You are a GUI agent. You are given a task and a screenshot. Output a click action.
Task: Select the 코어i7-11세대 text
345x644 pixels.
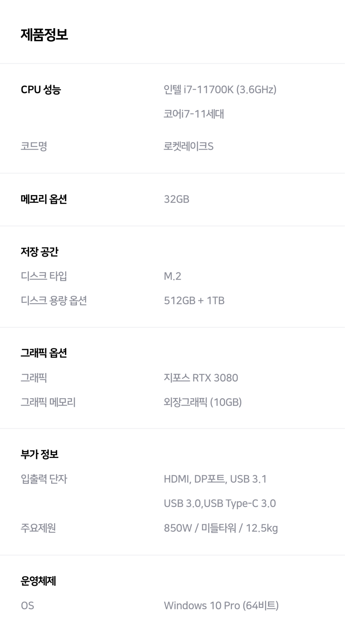point(194,114)
